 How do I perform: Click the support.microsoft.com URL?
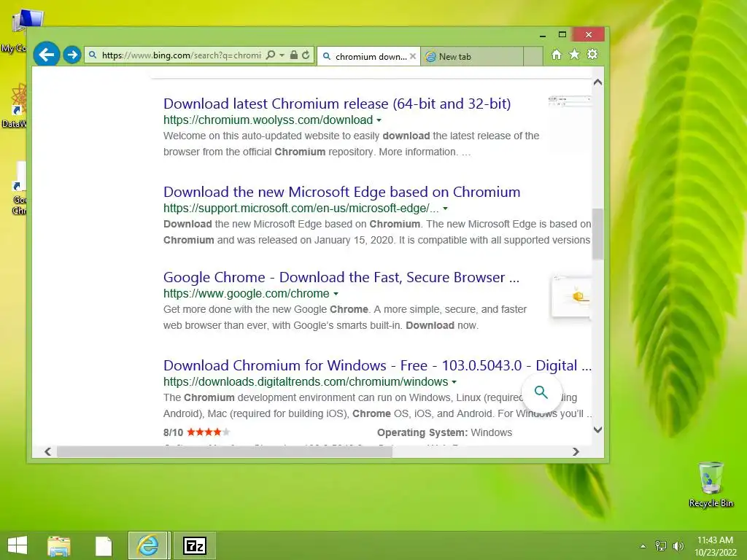pos(301,208)
